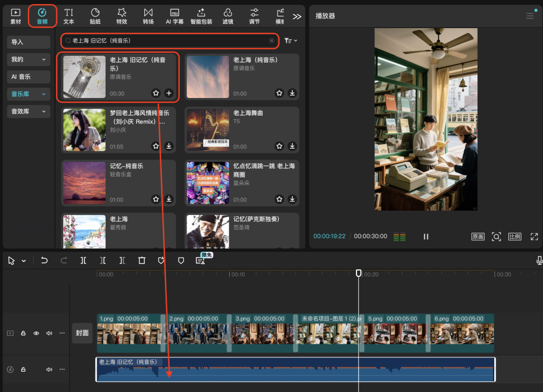This screenshot has height=392, width=543.
Task: Click the 比例 aspect ratio button
Action: [515, 236]
